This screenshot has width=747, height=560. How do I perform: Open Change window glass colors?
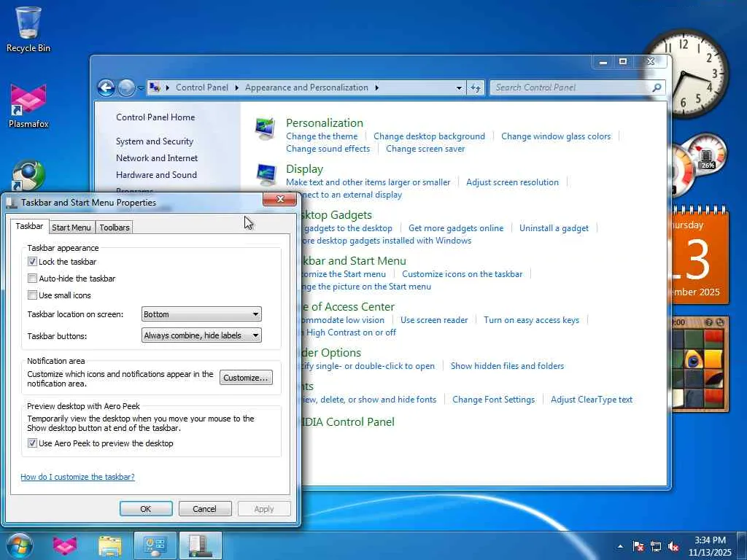(556, 136)
